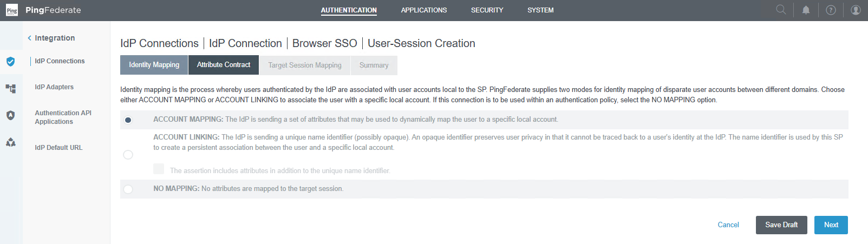Open IdP Adapters in the sidebar
Image resolution: width=868 pixels, height=244 pixels.
54,87
